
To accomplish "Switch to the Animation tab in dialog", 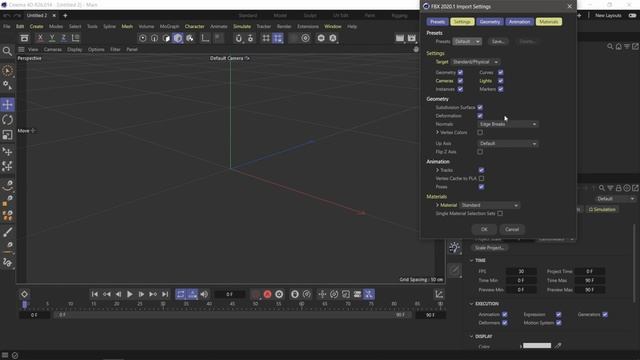I will tap(519, 22).
